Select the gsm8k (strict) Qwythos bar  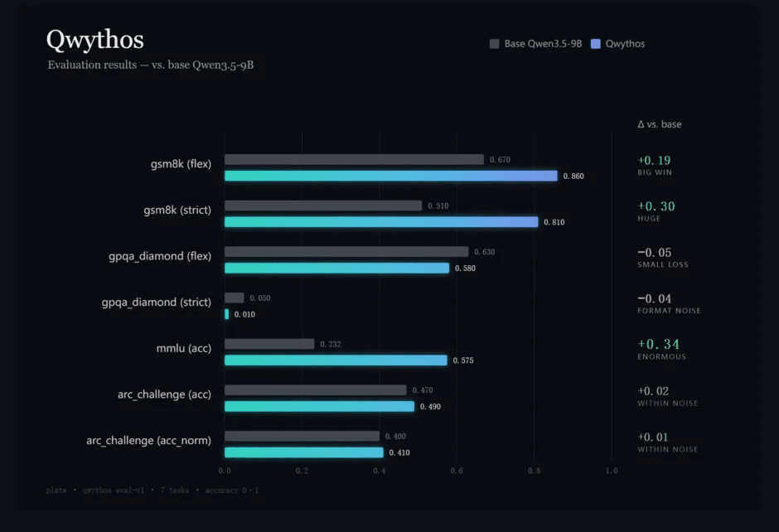coord(381,222)
